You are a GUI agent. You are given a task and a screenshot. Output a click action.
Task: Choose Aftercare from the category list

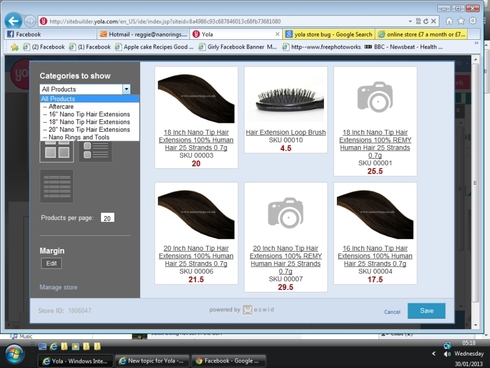[x=61, y=107]
